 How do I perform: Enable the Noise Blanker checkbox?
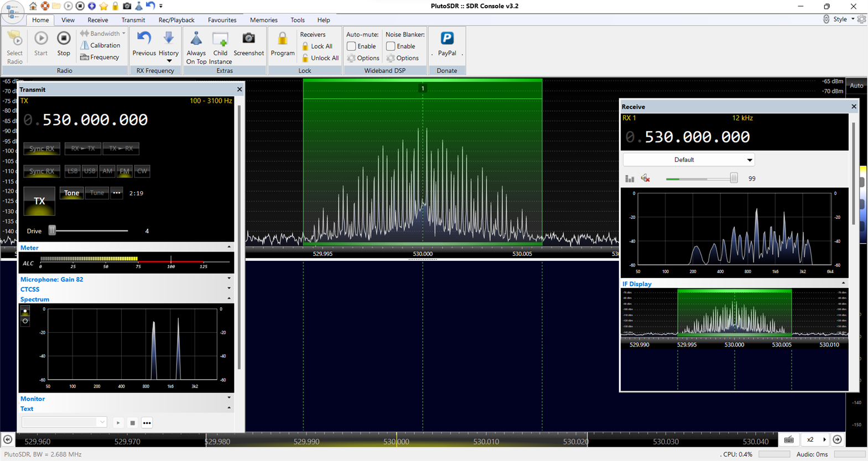(x=391, y=46)
